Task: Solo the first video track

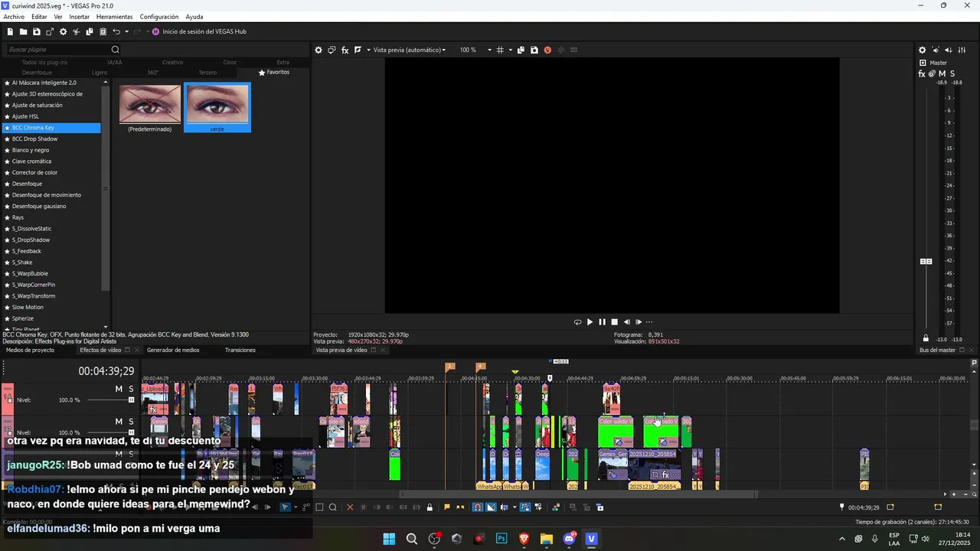Action: [131, 389]
